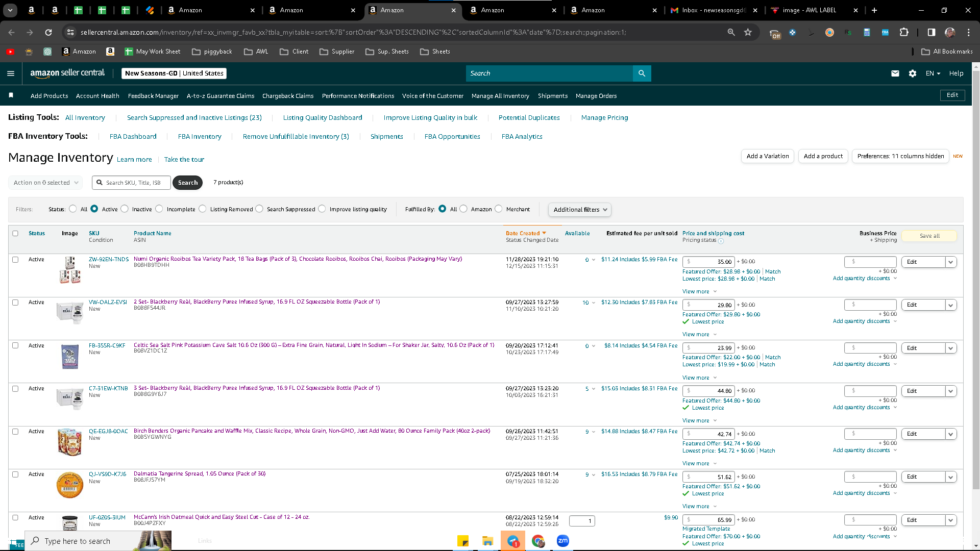
Task: Open the EN language dropdown
Action: click(x=933, y=73)
